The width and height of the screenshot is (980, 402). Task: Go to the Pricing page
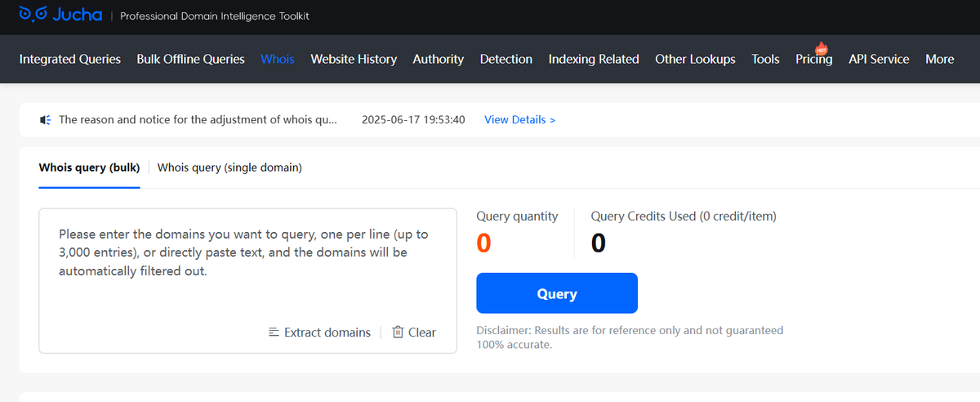(x=814, y=60)
